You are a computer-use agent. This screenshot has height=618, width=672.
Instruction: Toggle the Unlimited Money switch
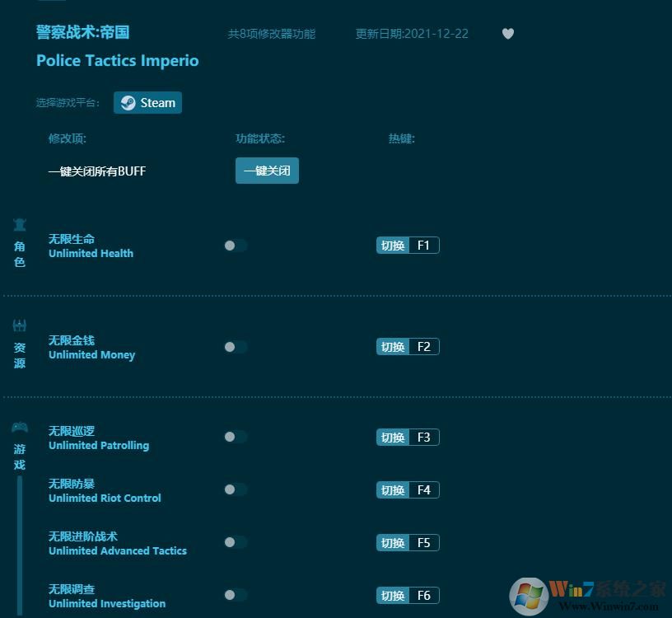236,347
